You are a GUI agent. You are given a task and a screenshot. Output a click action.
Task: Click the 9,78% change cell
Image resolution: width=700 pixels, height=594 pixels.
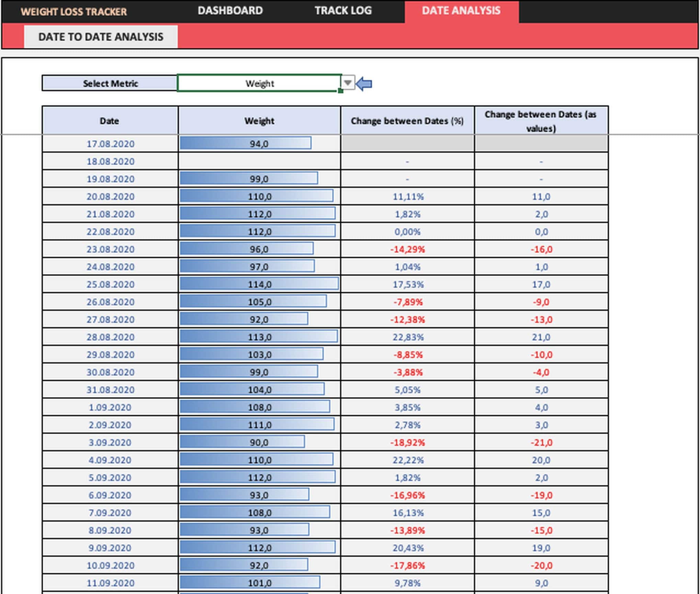pos(408,583)
